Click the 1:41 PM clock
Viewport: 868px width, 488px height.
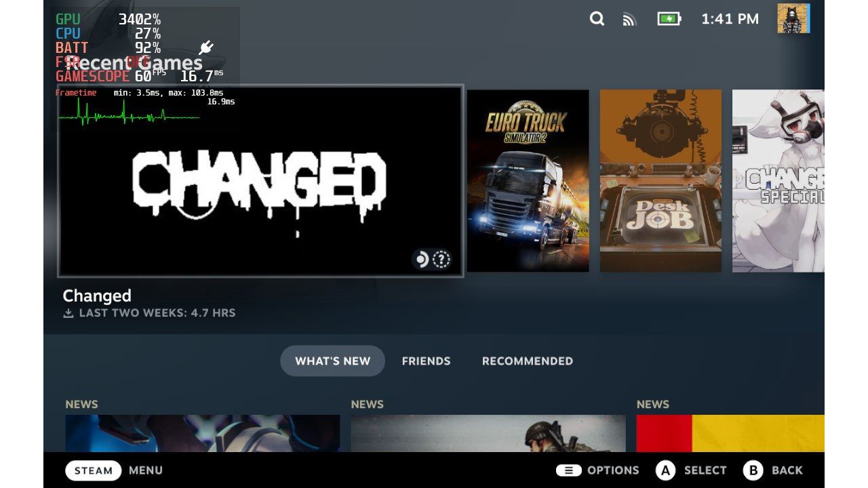click(x=730, y=19)
